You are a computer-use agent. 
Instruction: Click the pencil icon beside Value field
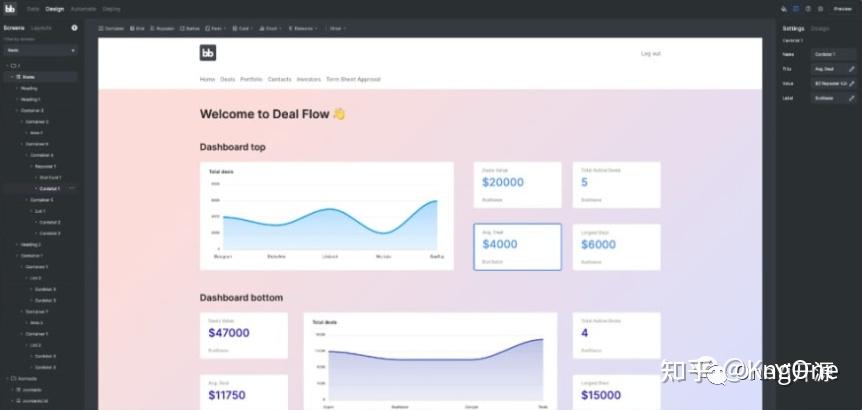point(852,84)
